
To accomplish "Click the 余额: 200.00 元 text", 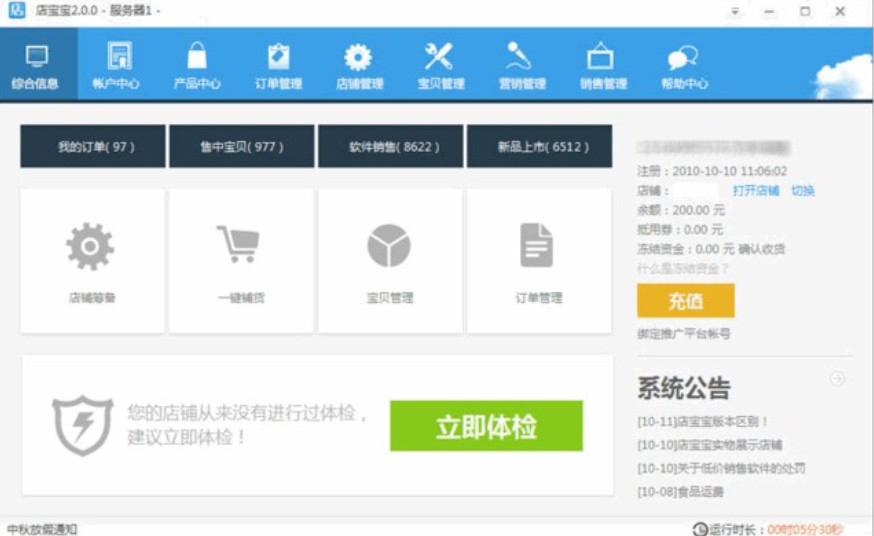I will click(x=681, y=210).
